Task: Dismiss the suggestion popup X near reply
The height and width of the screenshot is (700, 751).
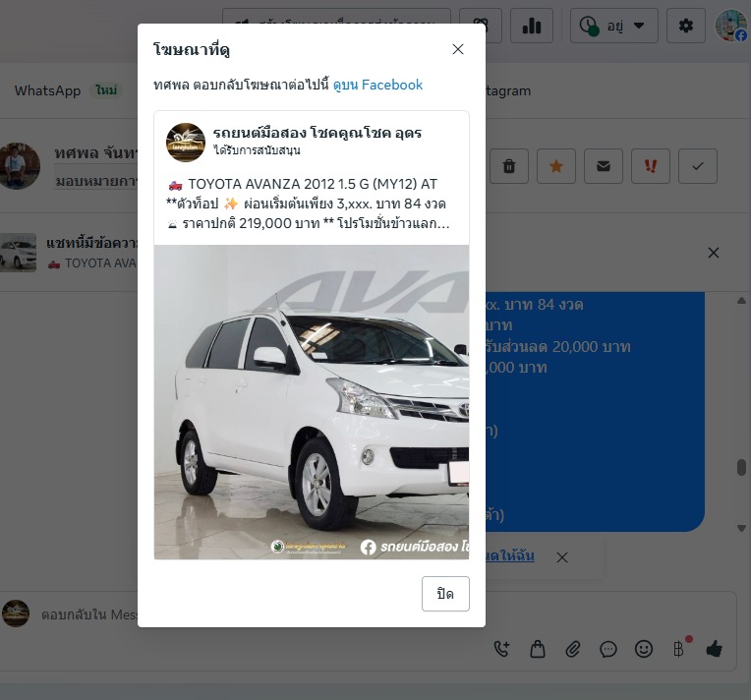Action: pyautogui.click(x=562, y=557)
